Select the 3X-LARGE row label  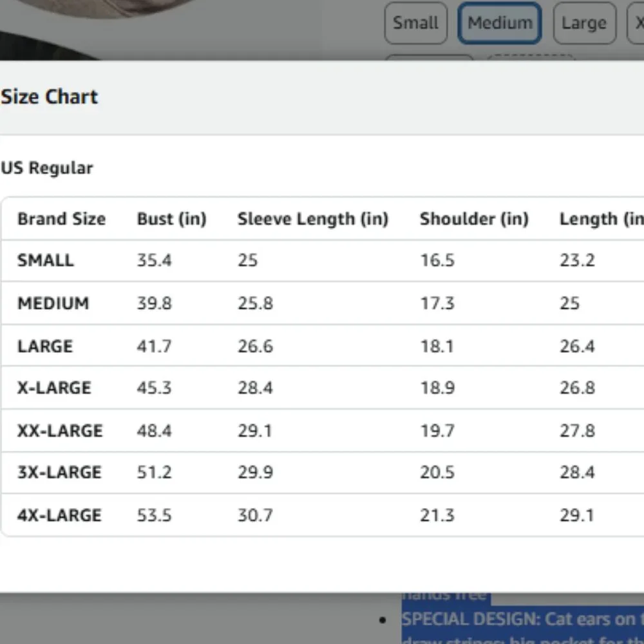point(59,472)
